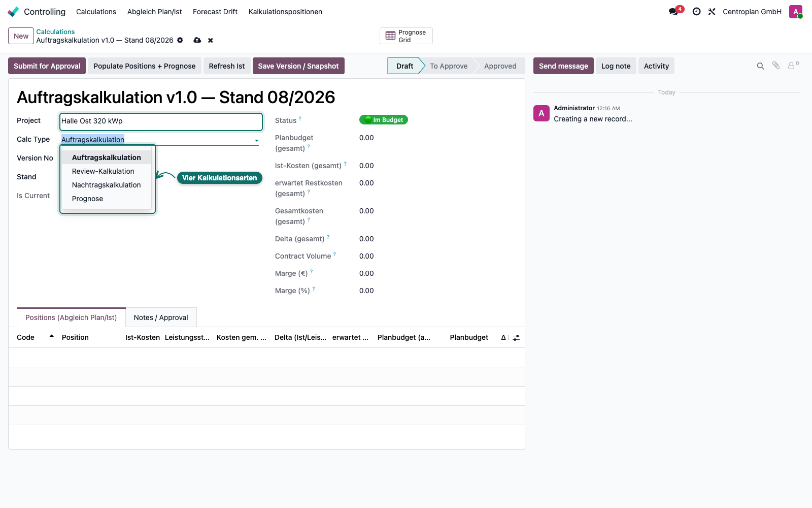Show Status field help tooltip

coord(300,119)
